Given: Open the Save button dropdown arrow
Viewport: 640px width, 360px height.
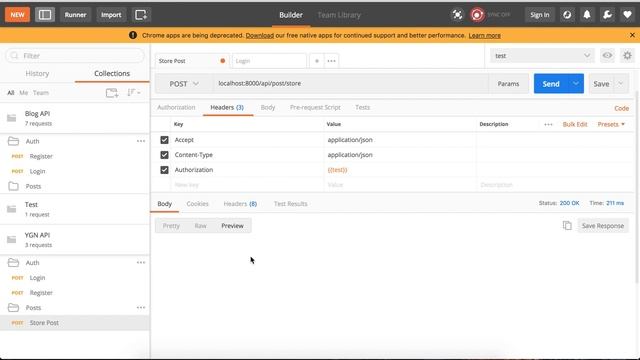Looking at the screenshot, I should [621, 84].
